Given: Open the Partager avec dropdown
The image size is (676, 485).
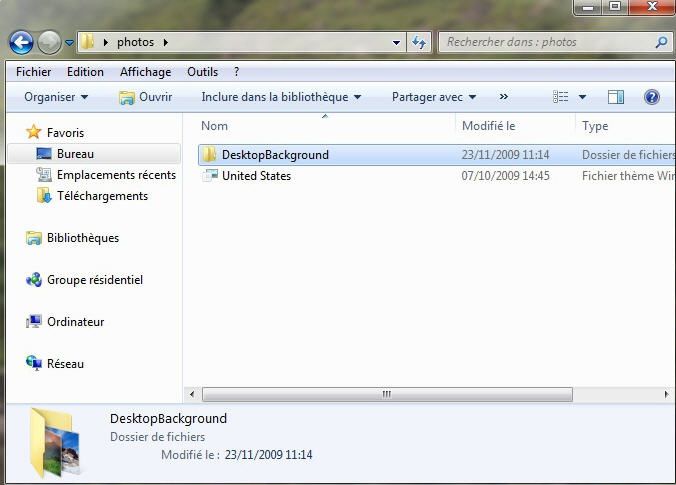Looking at the screenshot, I should click(x=434, y=97).
